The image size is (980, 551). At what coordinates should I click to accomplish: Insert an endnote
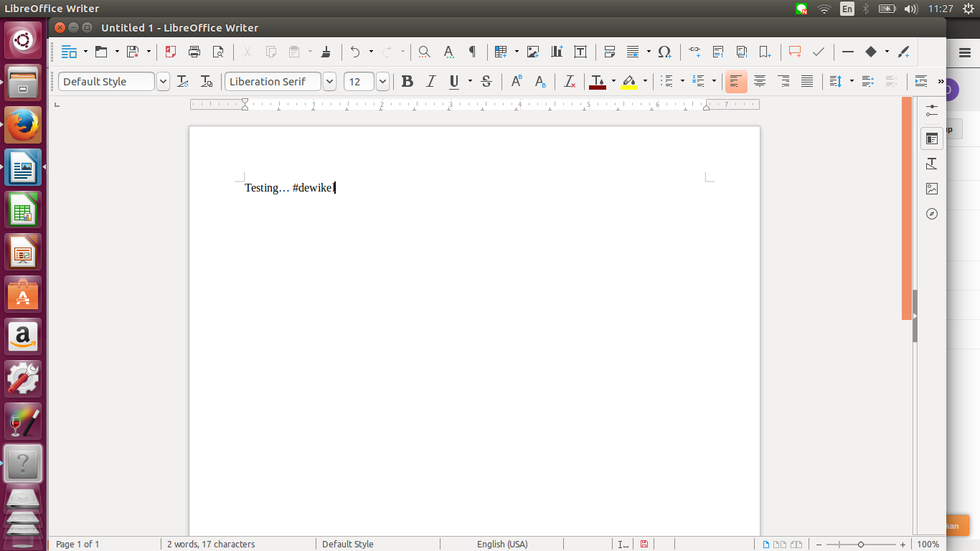742,52
